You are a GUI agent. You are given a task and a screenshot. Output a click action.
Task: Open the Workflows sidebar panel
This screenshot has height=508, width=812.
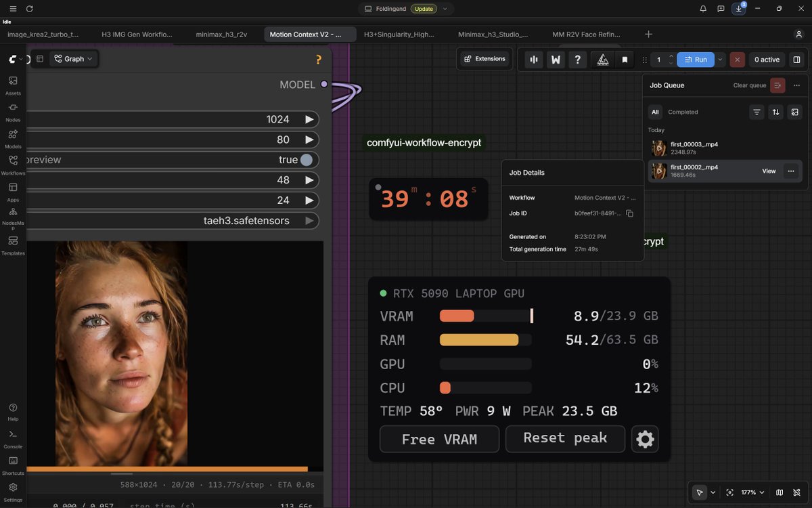pyautogui.click(x=13, y=165)
